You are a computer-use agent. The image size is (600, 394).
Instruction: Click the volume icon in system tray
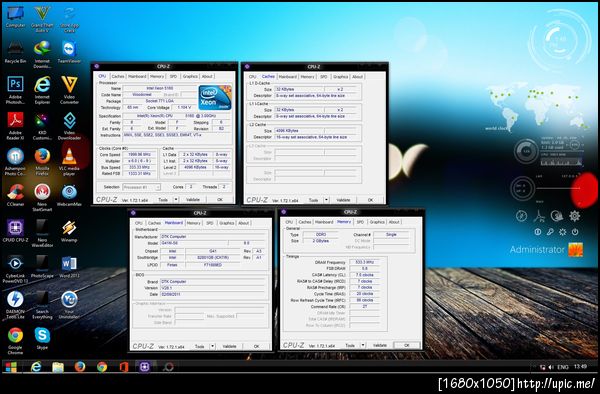pyautogui.click(x=551, y=367)
